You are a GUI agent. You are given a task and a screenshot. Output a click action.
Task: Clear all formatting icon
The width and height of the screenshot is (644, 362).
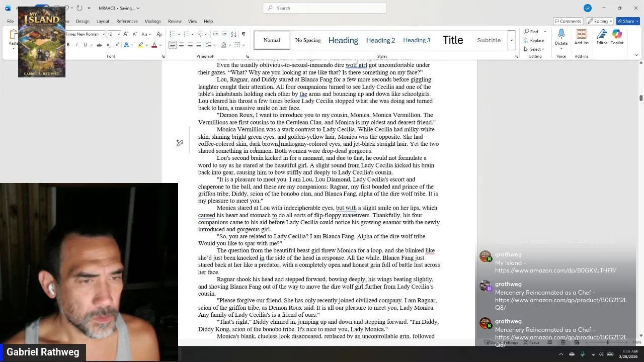coord(159,34)
